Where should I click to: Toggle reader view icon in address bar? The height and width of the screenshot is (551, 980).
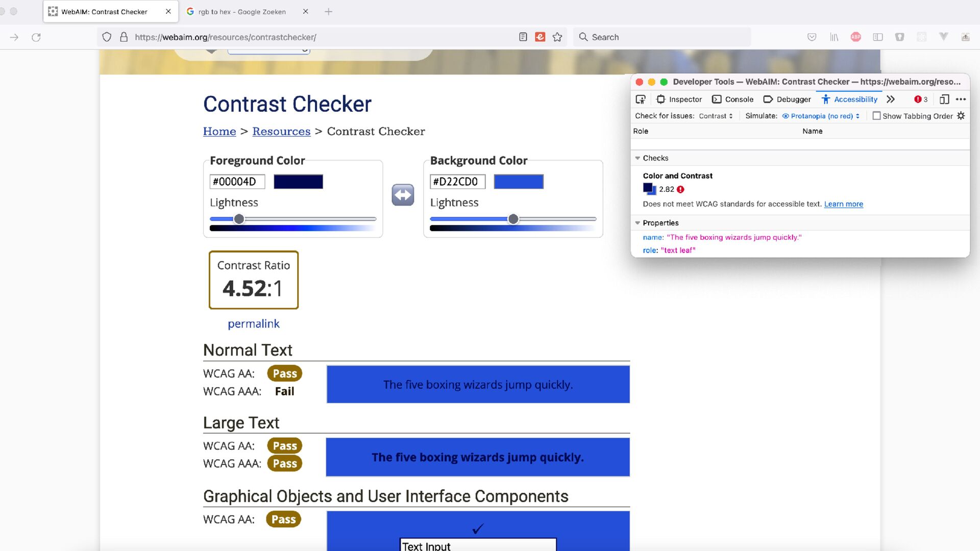(x=523, y=37)
